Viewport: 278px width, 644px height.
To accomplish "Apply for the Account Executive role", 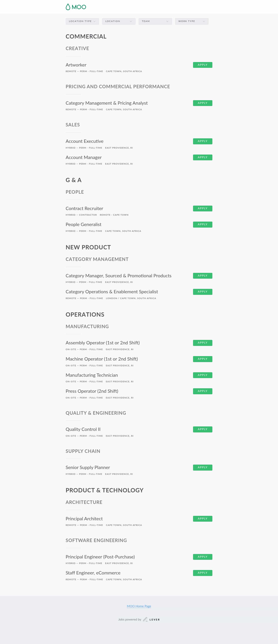I will (x=202, y=141).
